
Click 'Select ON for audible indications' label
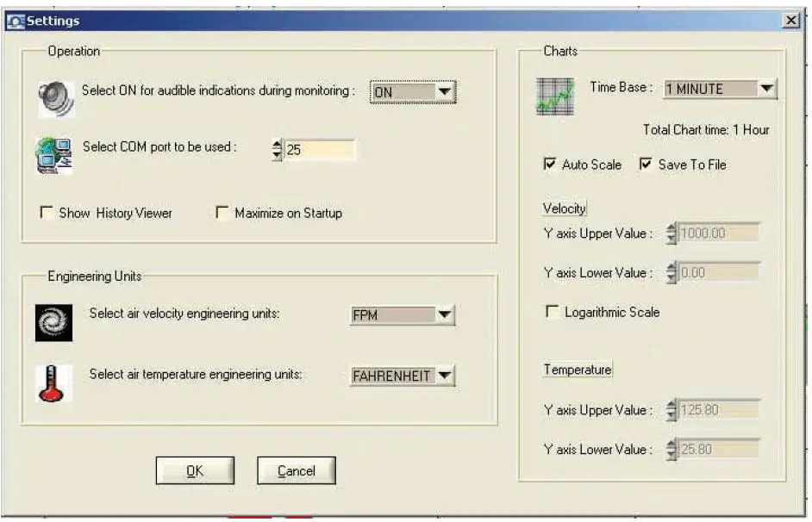tap(218, 90)
